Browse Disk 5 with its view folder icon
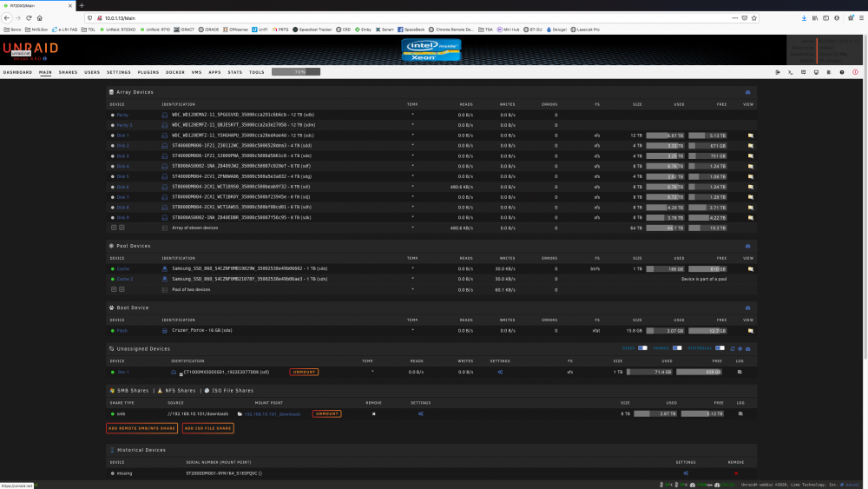Image resolution: width=868 pixels, height=489 pixels. [x=751, y=176]
